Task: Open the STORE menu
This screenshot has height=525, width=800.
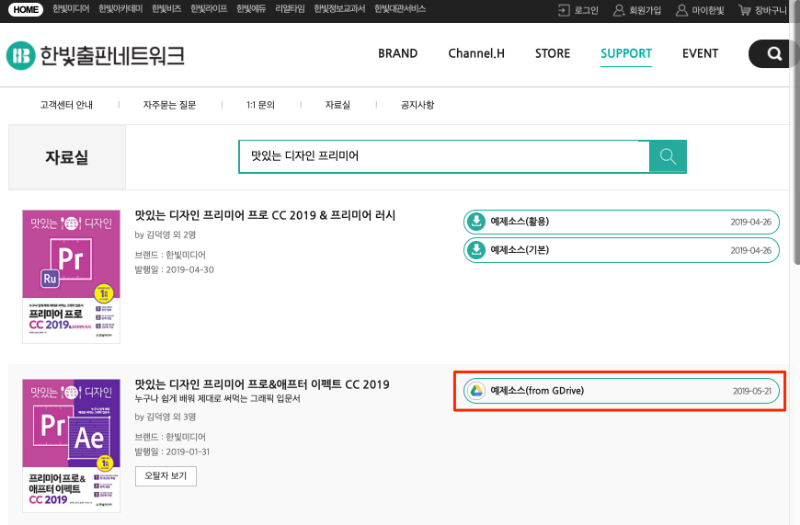Action: click(x=553, y=54)
